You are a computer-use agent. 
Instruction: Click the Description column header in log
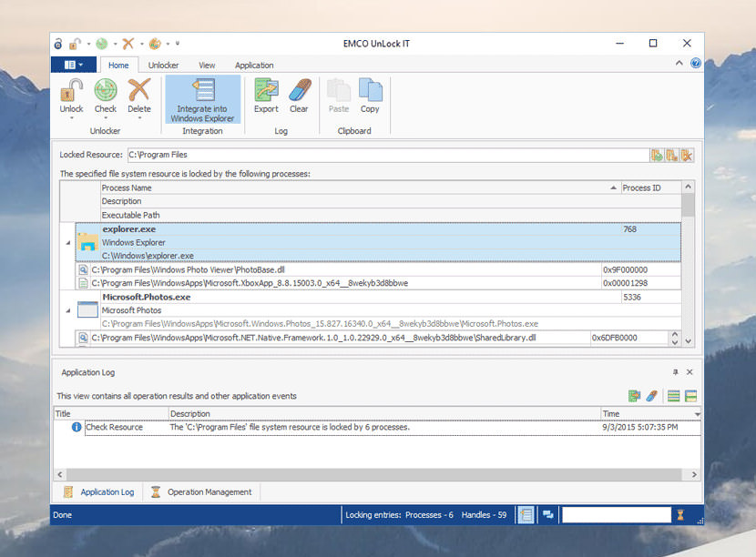(384, 414)
